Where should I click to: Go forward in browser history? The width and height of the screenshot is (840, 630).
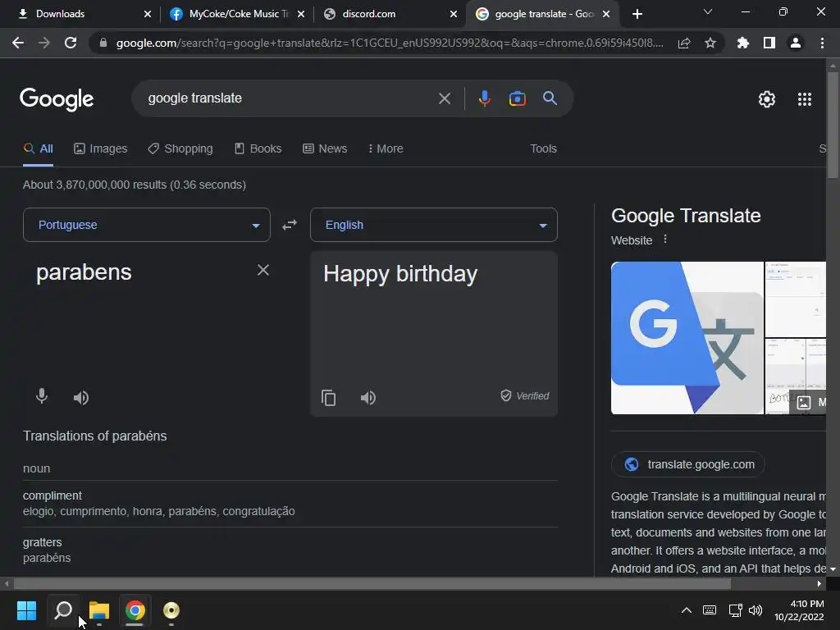pyautogui.click(x=44, y=43)
